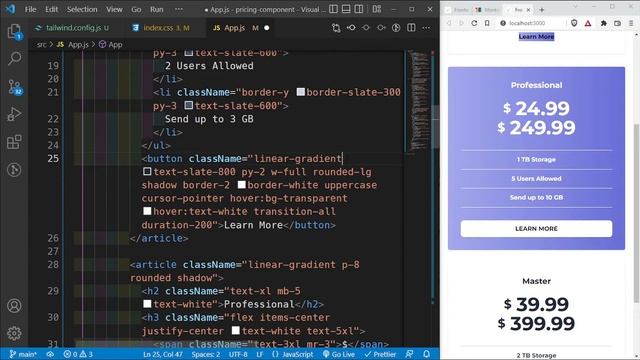Bookmark the page in browser toolbar
This screenshot has height=360, width=640.
tap(487, 23)
